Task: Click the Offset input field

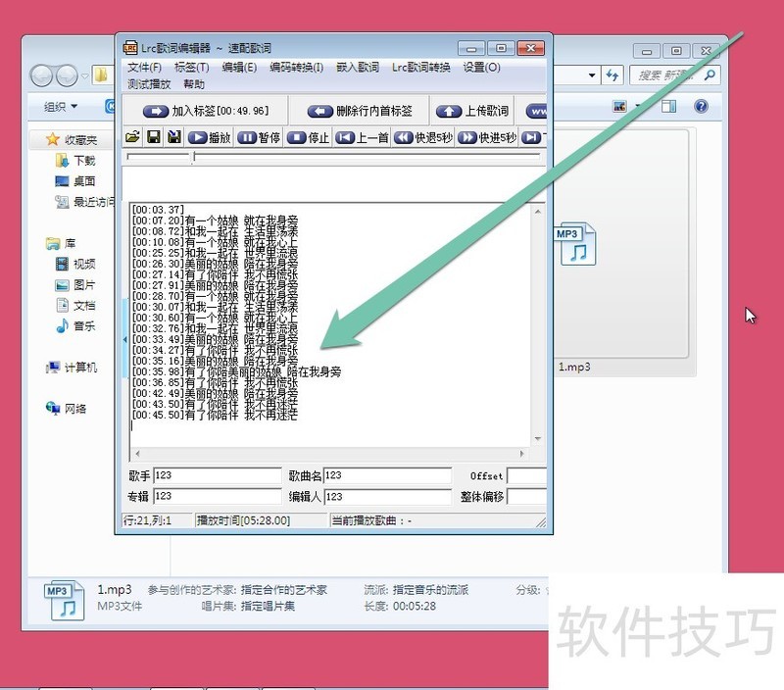Action: [x=527, y=475]
